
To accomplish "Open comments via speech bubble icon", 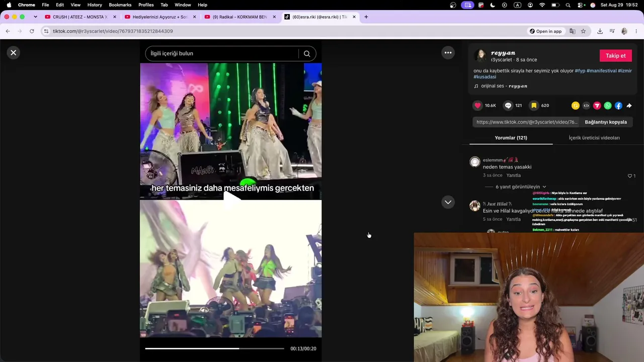I will (508, 106).
